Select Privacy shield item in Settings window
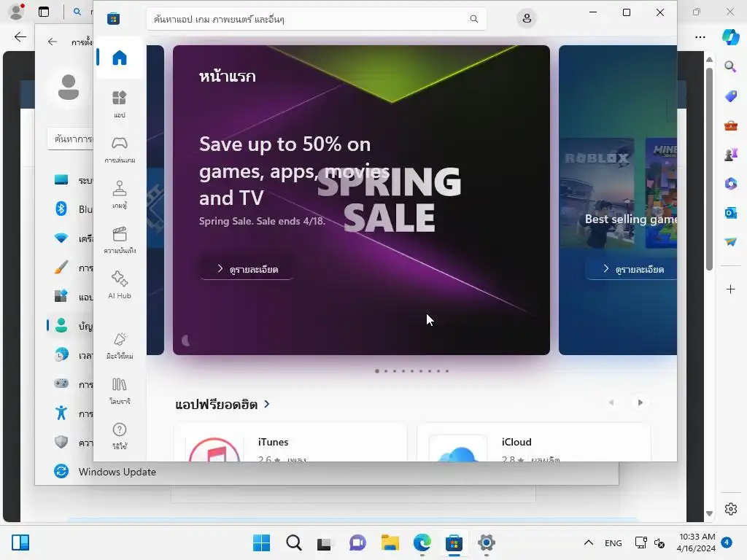 click(70, 443)
